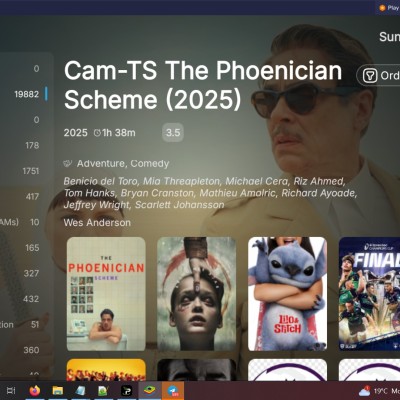This screenshot has height=400, width=400.
Task: Open the BlueStacks taskbar icon
Action: [150, 390]
